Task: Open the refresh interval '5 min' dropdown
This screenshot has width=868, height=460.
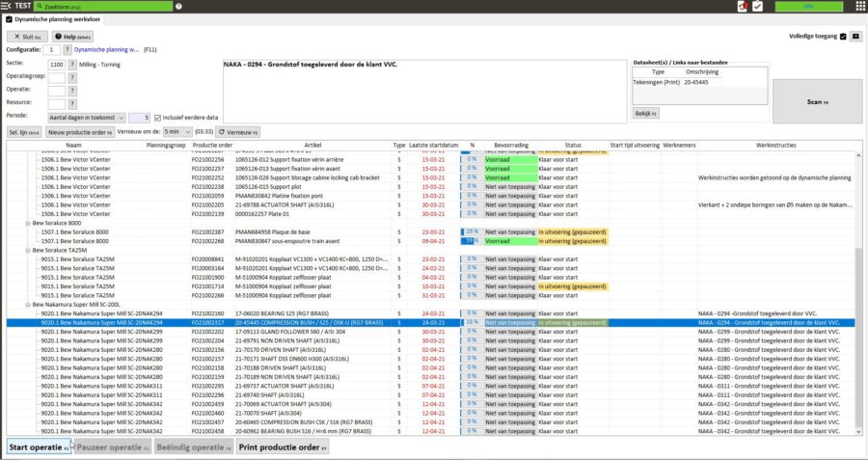Action: tap(177, 132)
